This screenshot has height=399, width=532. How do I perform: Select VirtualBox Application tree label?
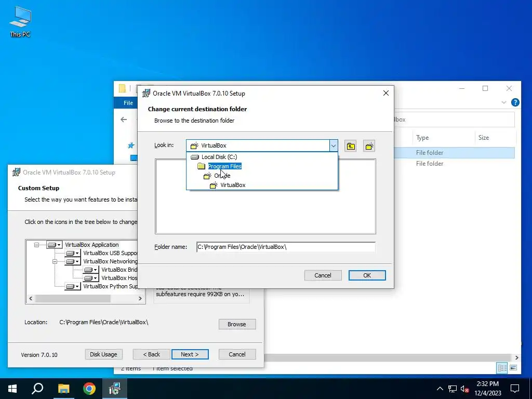pyautogui.click(x=91, y=245)
